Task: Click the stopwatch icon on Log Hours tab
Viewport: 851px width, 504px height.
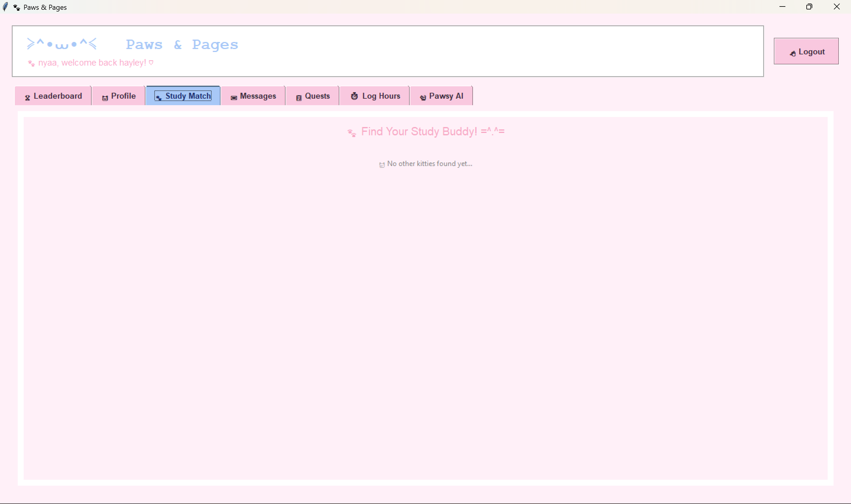Action: tap(354, 96)
